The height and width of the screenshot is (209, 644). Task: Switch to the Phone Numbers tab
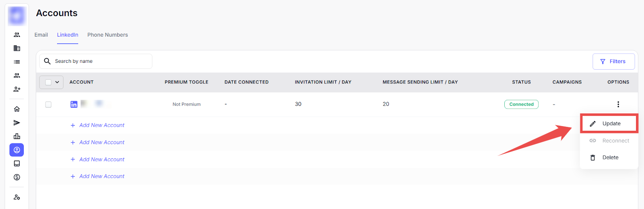tap(107, 35)
